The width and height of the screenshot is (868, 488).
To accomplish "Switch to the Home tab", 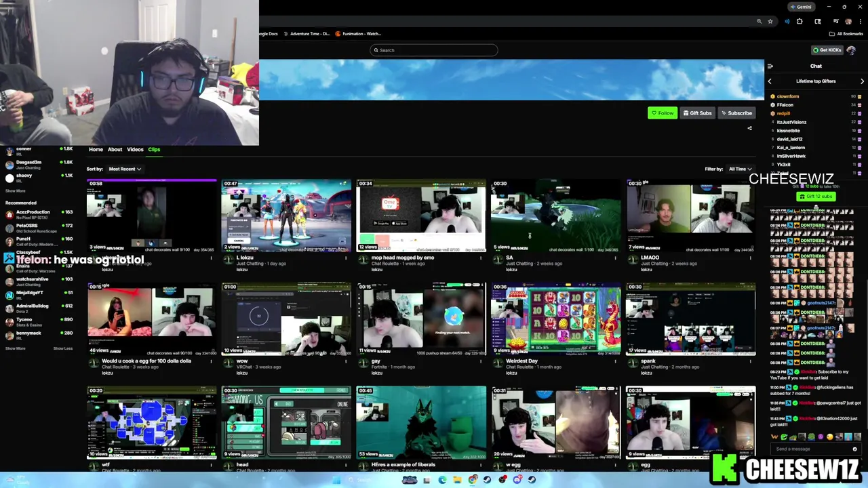I will pos(96,150).
